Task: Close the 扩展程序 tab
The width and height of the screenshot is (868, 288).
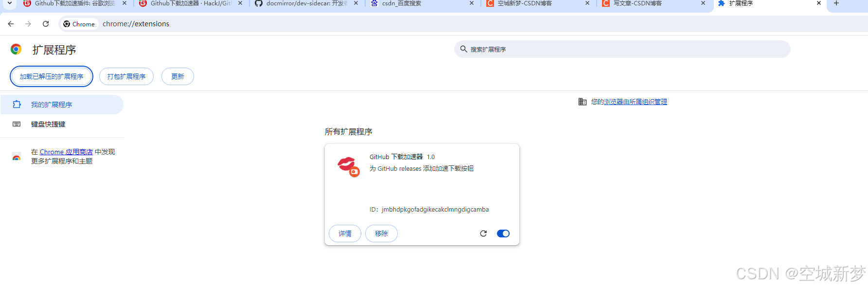Action: 819,3
